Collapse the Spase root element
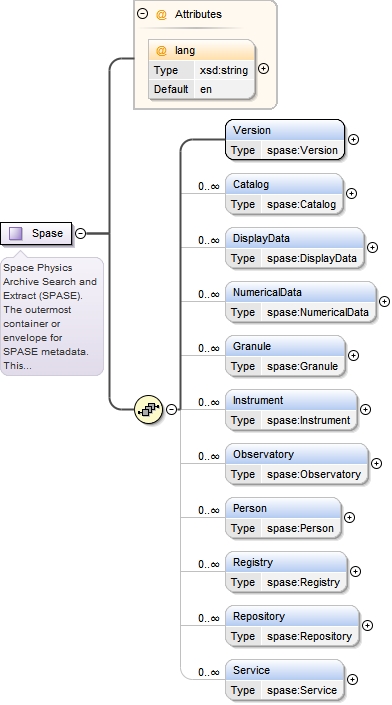Image resolution: width=392 pixels, height=705 pixels. pyautogui.click(x=80, y=233)
